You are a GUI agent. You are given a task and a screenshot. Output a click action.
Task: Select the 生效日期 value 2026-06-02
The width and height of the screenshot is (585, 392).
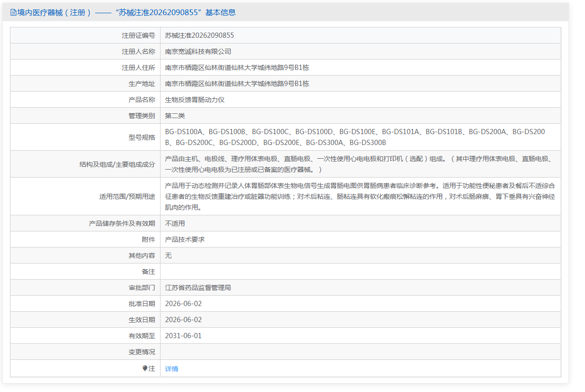tap(183, 320)
